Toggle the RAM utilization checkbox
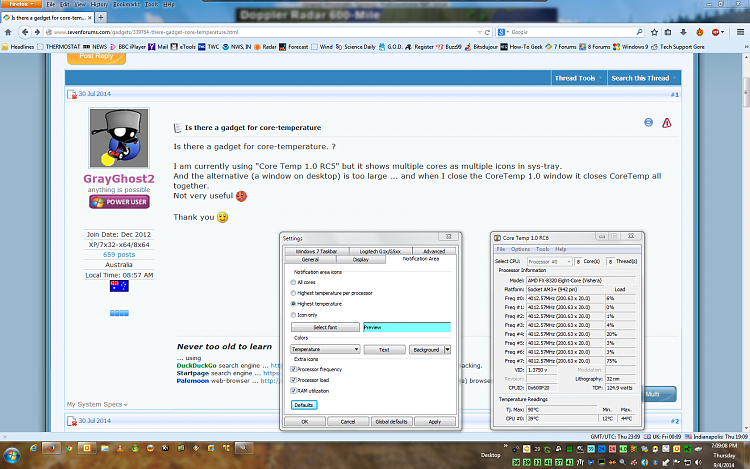This screenshot has height=469, width=750. pos(294,391)
